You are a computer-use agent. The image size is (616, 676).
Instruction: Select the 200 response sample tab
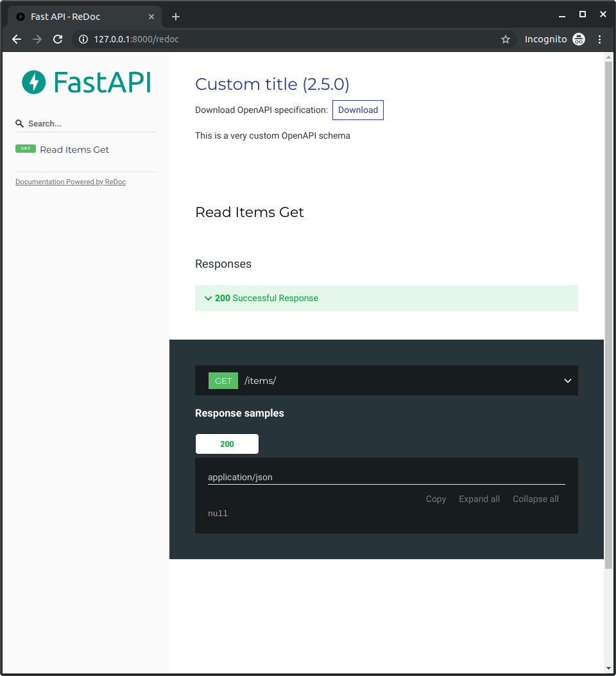coord(227,444)
